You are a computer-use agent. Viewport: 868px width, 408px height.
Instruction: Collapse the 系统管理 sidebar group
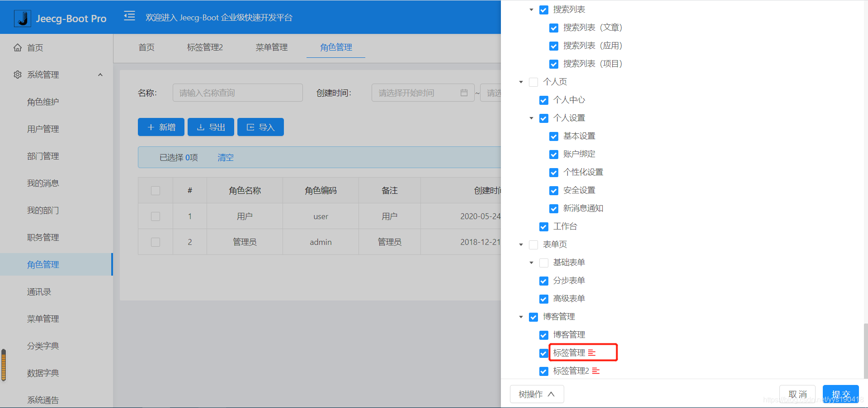(x=100, y=75)
